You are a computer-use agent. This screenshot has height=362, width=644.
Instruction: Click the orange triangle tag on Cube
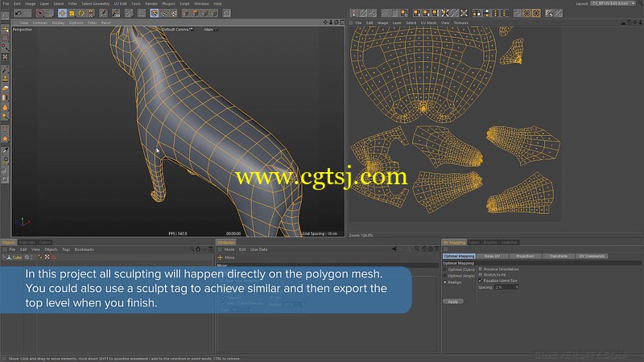tap(53, 257)
